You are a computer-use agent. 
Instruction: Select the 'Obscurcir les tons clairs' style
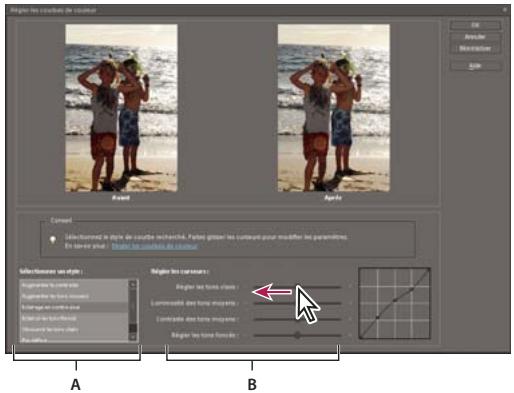point(74,329)
